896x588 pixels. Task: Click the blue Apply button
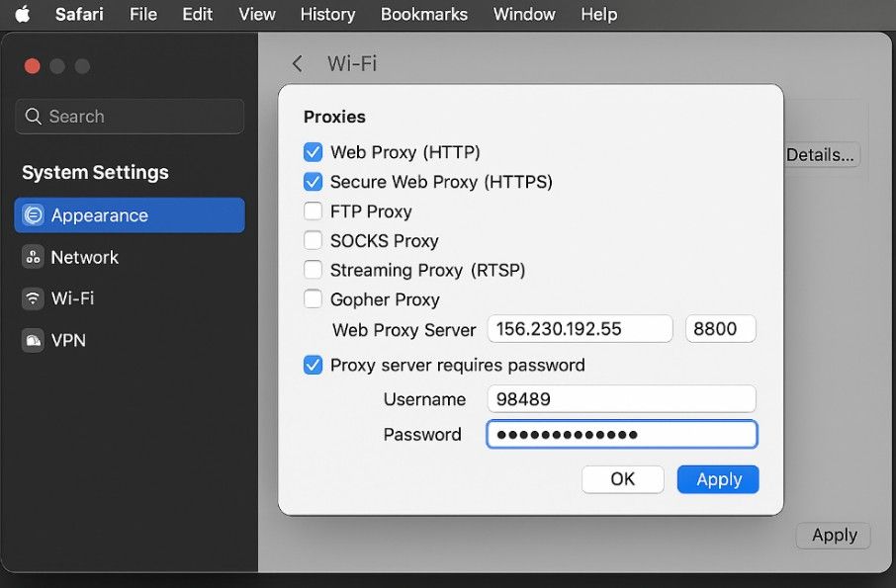coord(718,479)
